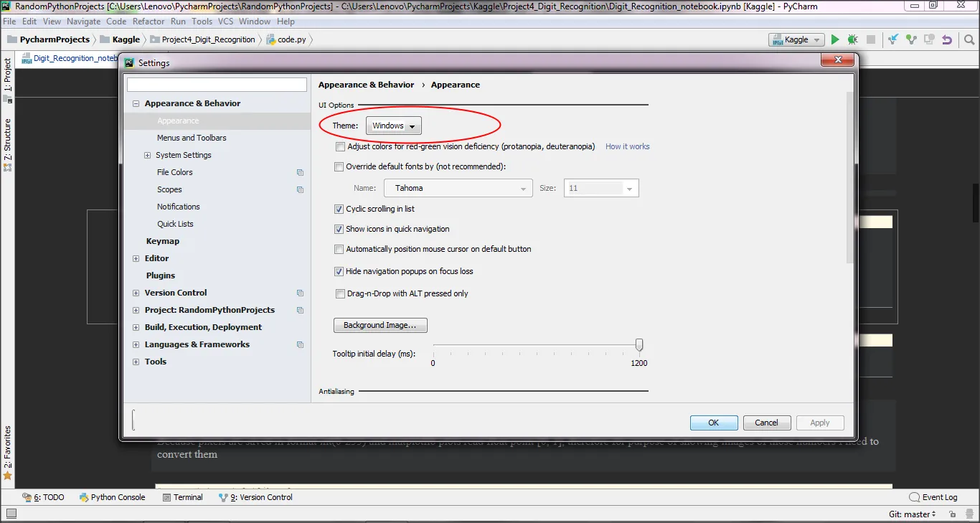Image resolution: width=980 pixels, height=523 pixels.
Task: Click the Tooltip initial delay slider handle
Action: tap(639, 345)
